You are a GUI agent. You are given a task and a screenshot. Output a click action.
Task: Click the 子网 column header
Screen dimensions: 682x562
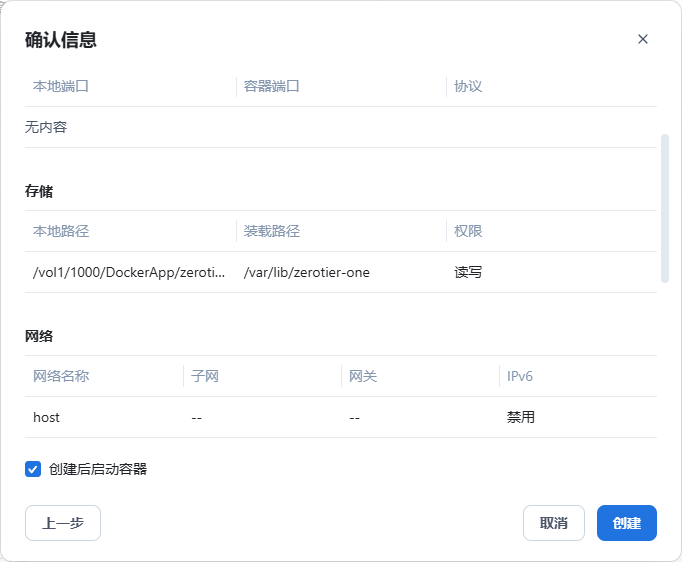point(205,376)
